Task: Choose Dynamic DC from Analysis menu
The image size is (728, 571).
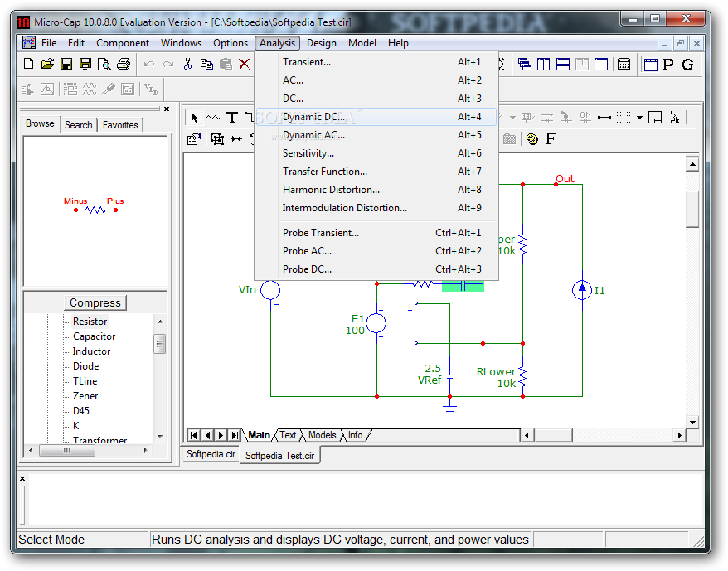Action: pos(376,117)
